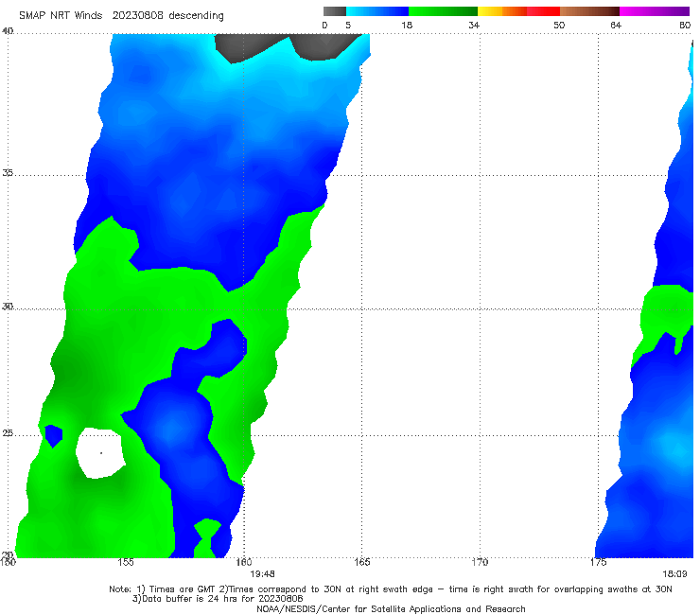Click the latitude axis label "30"
Image resolution: width=700 pixels, height=615 pixels.
point(8,307)
